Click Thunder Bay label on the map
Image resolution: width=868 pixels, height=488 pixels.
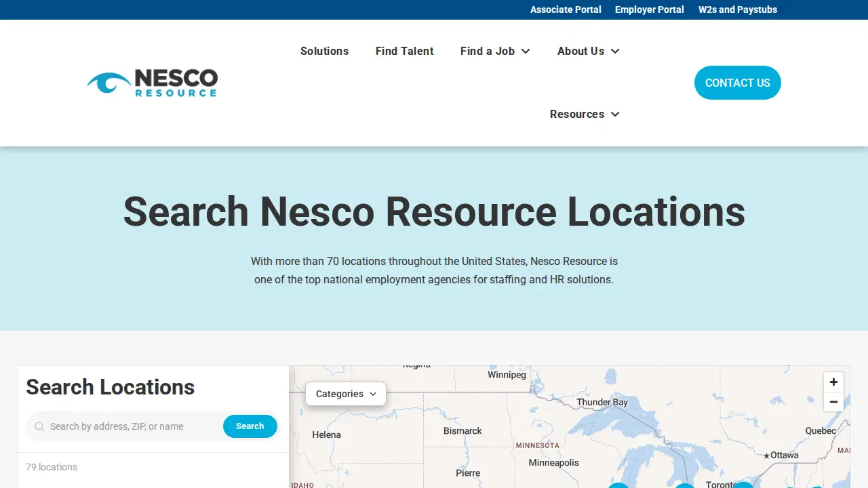click(602, 402)
